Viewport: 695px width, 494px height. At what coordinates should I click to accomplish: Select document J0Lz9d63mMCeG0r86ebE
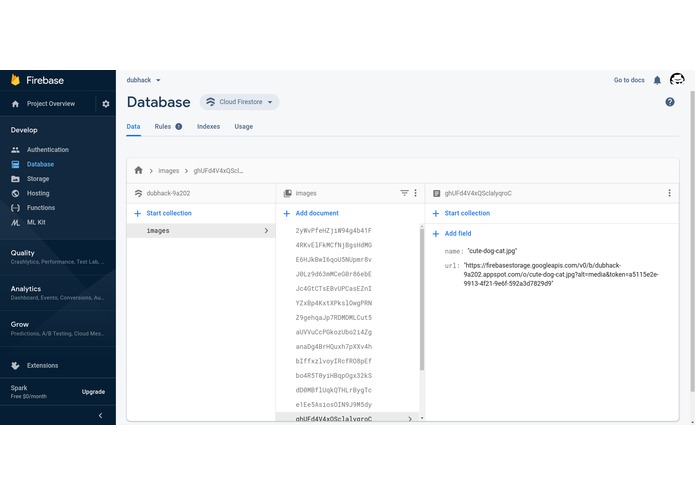coord(333,274)
